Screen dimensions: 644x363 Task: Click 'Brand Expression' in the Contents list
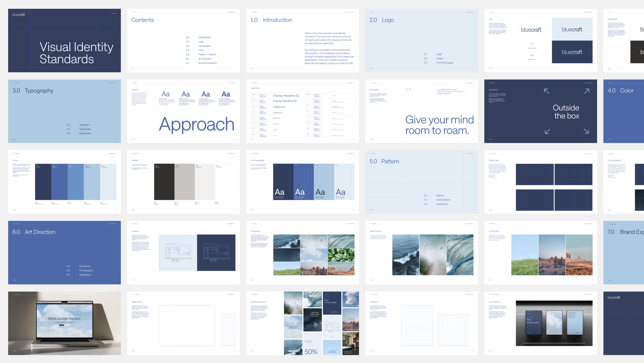click(207, 63)
